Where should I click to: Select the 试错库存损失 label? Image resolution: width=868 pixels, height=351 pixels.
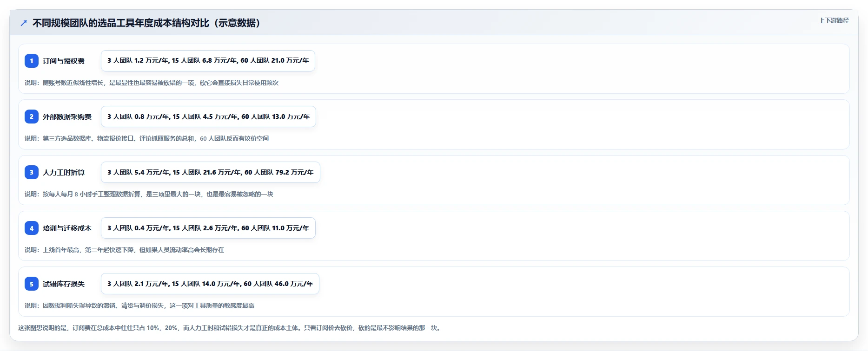64,284
